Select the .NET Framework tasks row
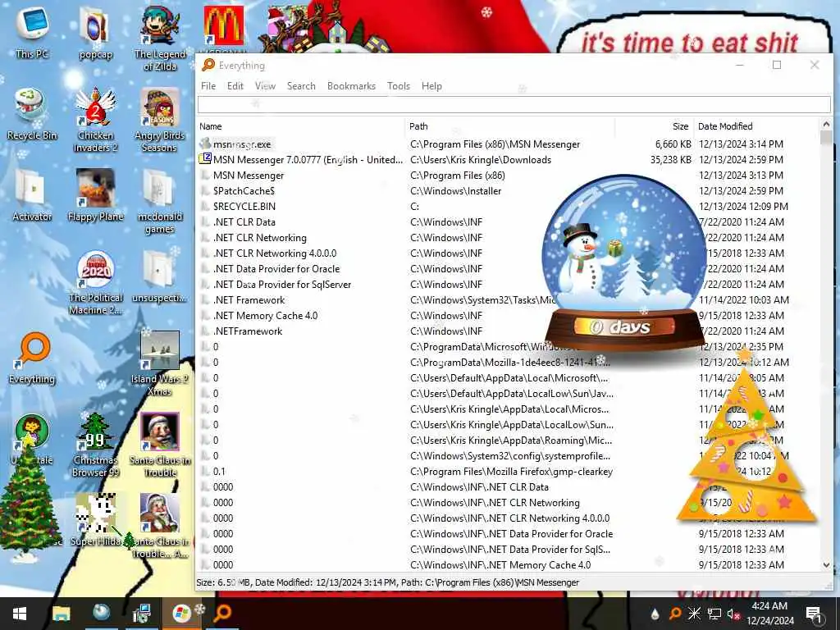840x630 pixels. (509, 300)
